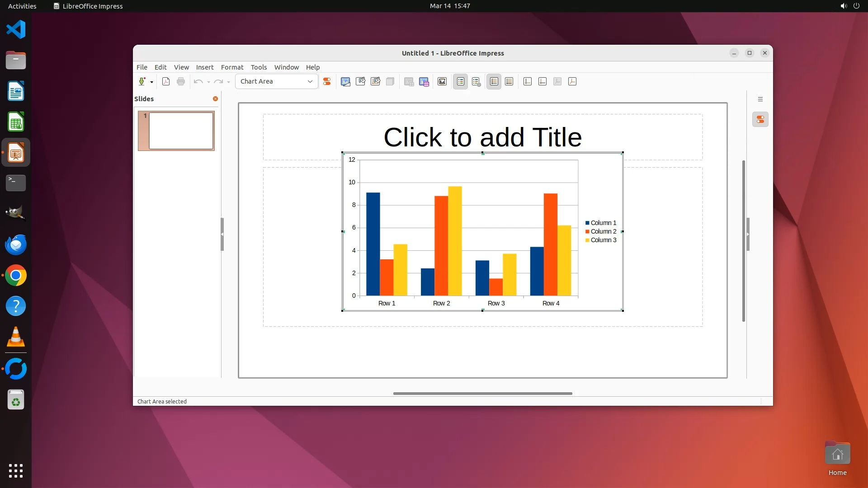Click the Column 1 legend color swatch
The height and width of the screenshot is (488, 868).
click(x=587, y=223)
